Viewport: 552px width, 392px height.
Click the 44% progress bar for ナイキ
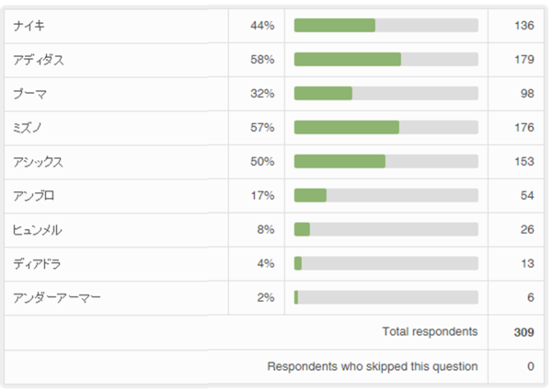point(385,26)
